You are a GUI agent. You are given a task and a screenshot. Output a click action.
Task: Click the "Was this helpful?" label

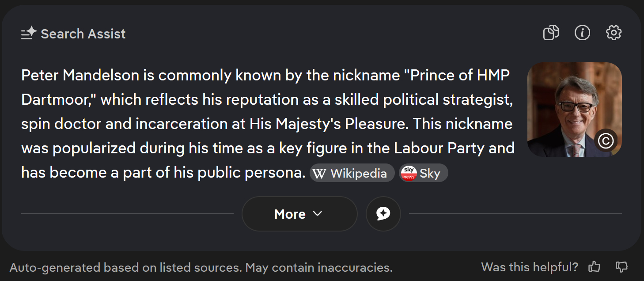click(x=529, y=267)
